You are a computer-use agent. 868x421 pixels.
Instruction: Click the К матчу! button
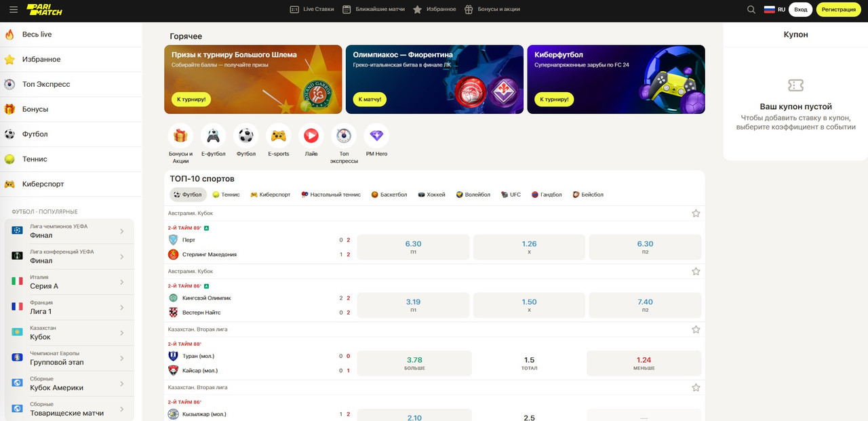pyautogui.click(x=370, y=99)
